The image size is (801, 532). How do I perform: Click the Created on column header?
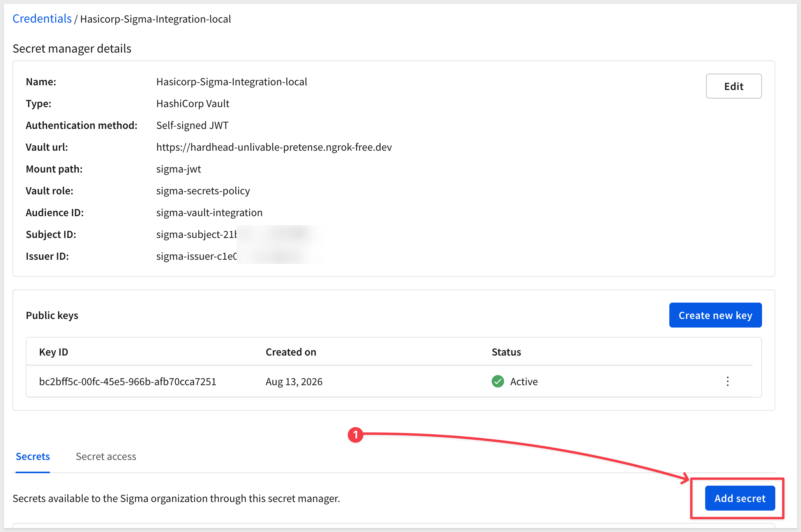[x=291, y=352]
